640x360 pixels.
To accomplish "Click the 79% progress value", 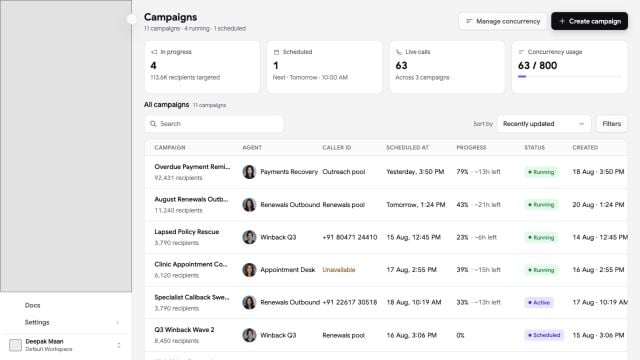I will (x=462, y=172).
